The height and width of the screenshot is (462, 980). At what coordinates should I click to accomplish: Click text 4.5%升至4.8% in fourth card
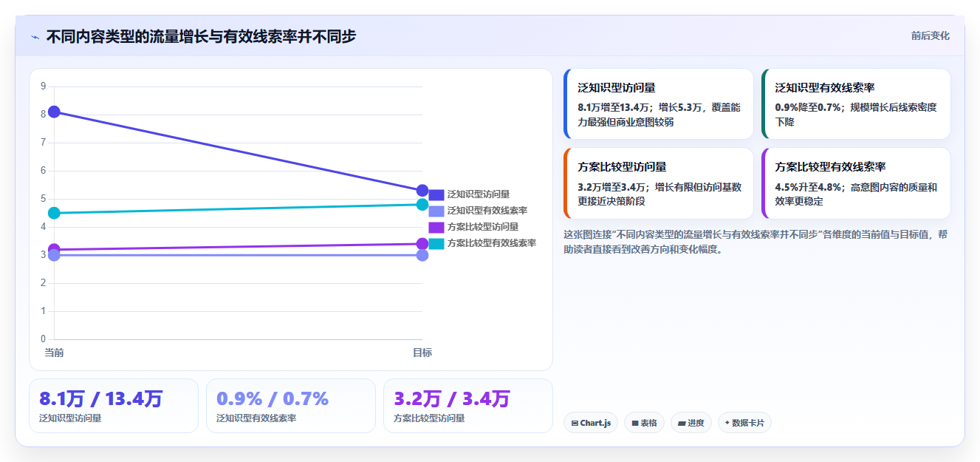(809, 187)
